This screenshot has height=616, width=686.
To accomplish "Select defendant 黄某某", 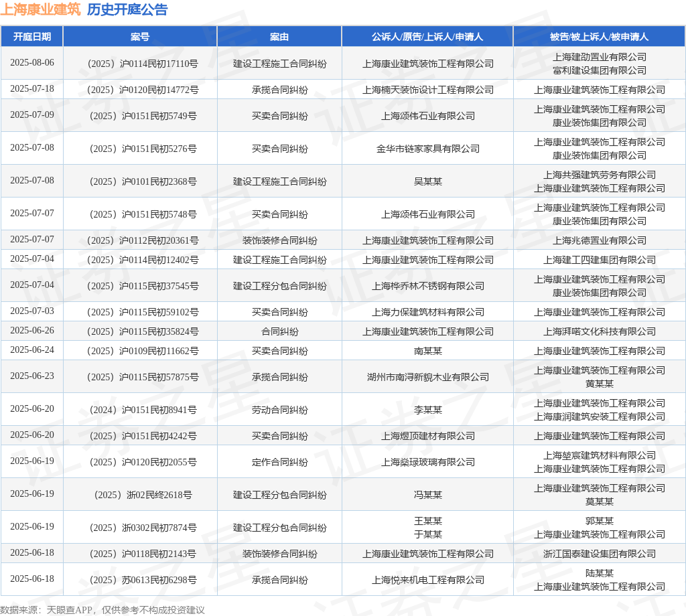I will [x=600, y=384].
